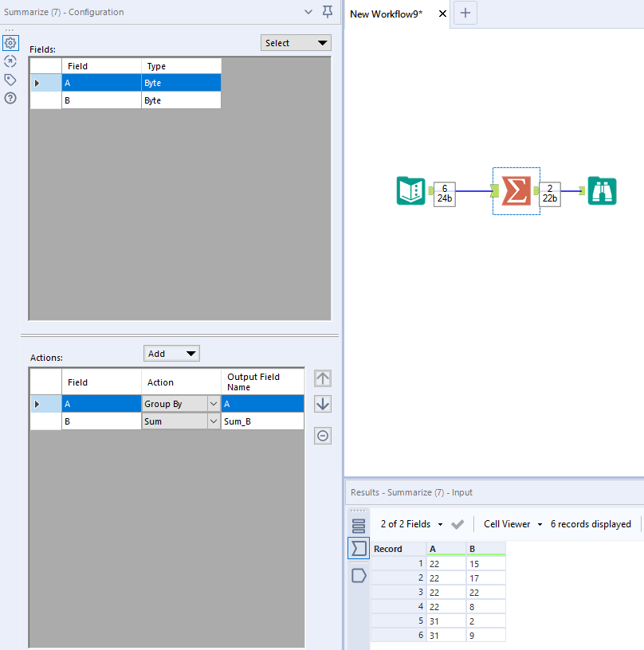Open tool Help with the question mark icon

pos(10,98)
